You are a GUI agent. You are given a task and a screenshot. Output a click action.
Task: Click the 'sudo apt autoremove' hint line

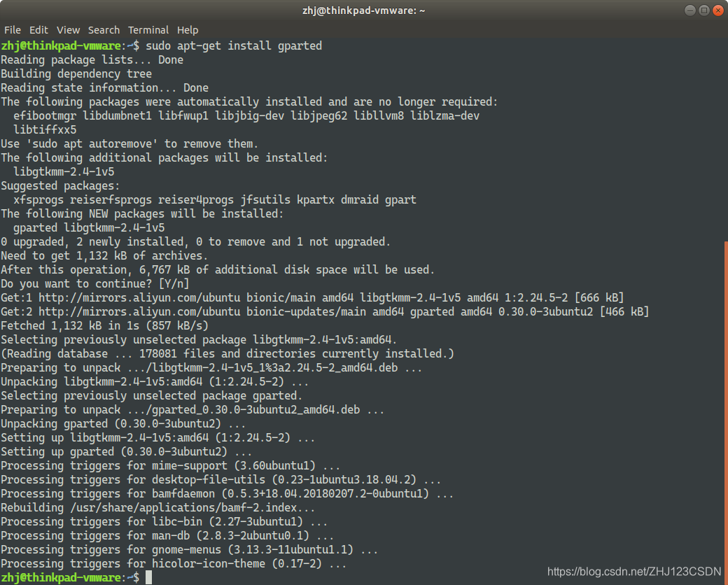[x=129, y=144]
